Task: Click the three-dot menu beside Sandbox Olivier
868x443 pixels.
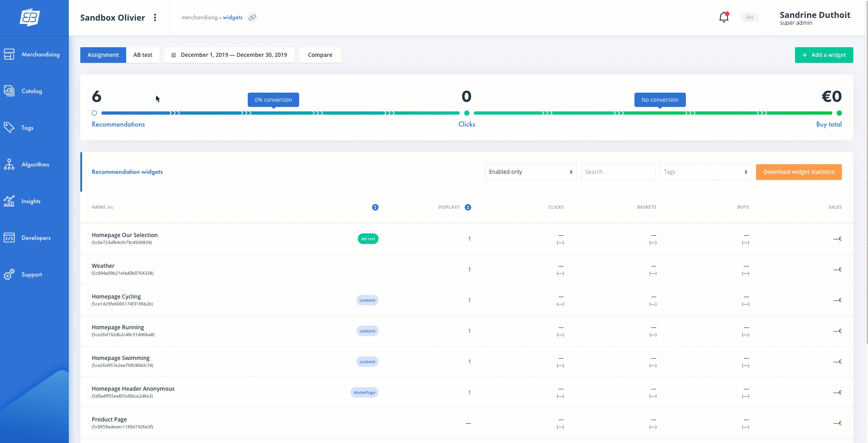Action: click(x=155, y=17)
